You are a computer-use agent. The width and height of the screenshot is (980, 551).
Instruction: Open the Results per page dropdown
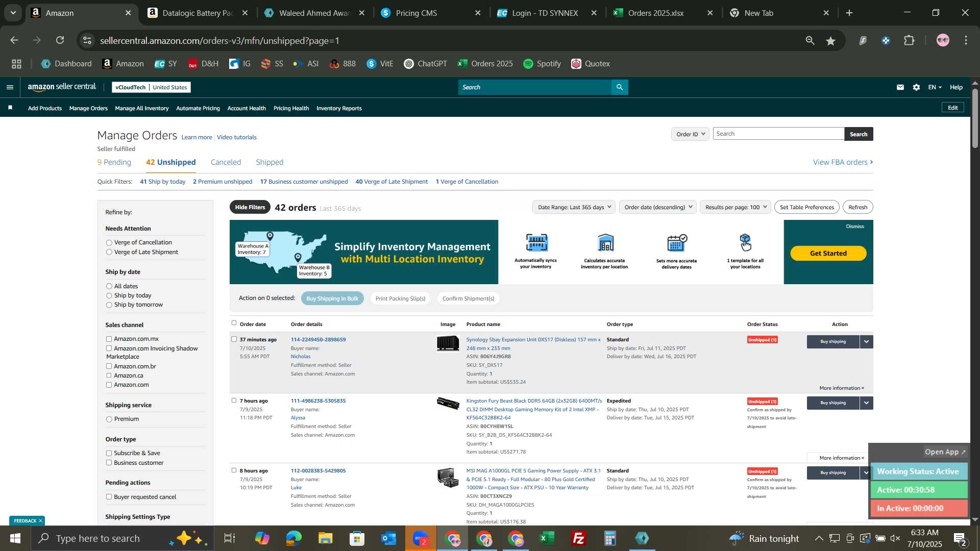click(x=736, y=207)
